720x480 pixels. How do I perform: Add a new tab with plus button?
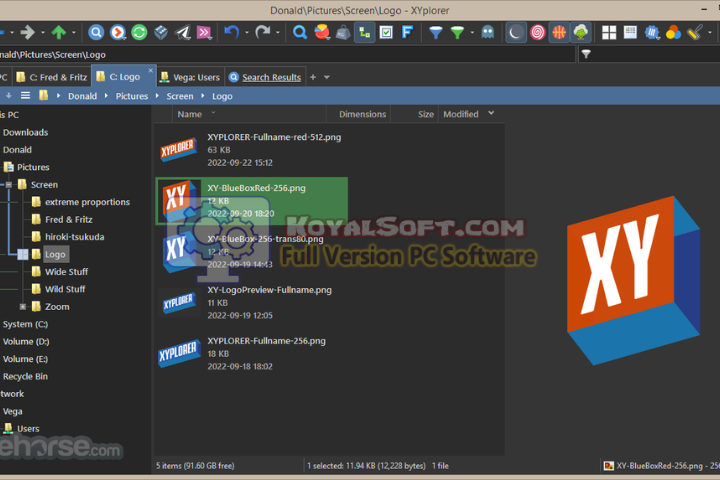coord(313,77)
